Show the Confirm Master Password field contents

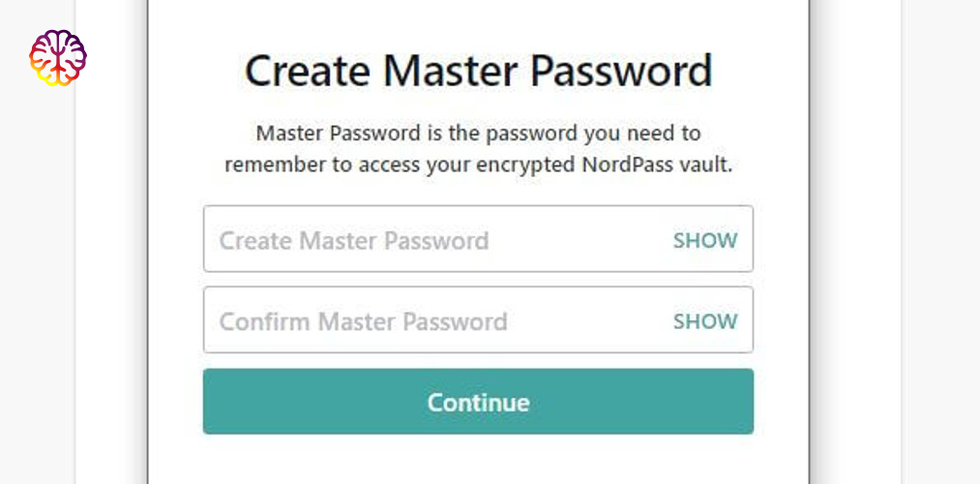(705, 321)
